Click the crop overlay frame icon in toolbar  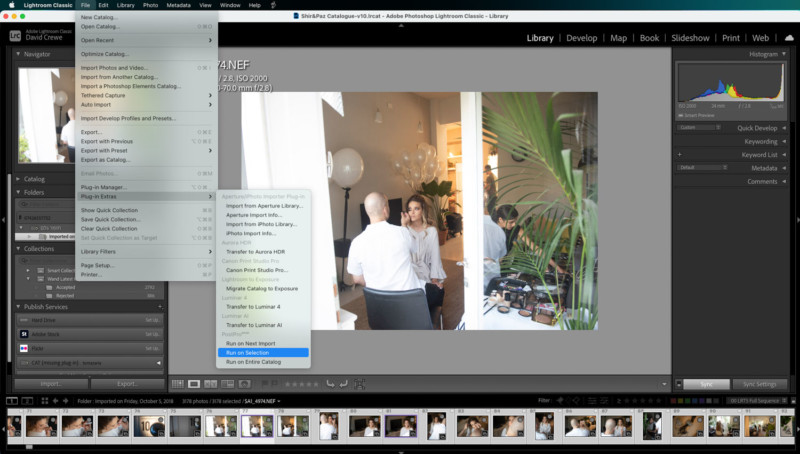click(360, 384)
